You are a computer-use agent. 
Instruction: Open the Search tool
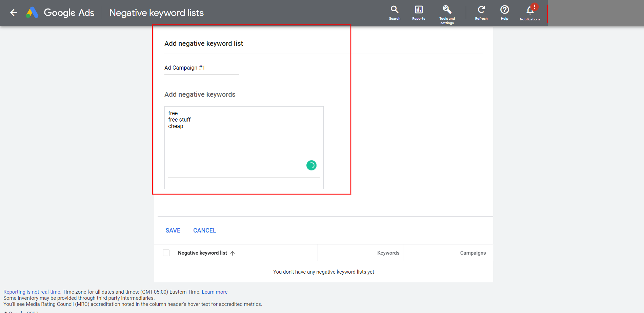pos(395,13)
